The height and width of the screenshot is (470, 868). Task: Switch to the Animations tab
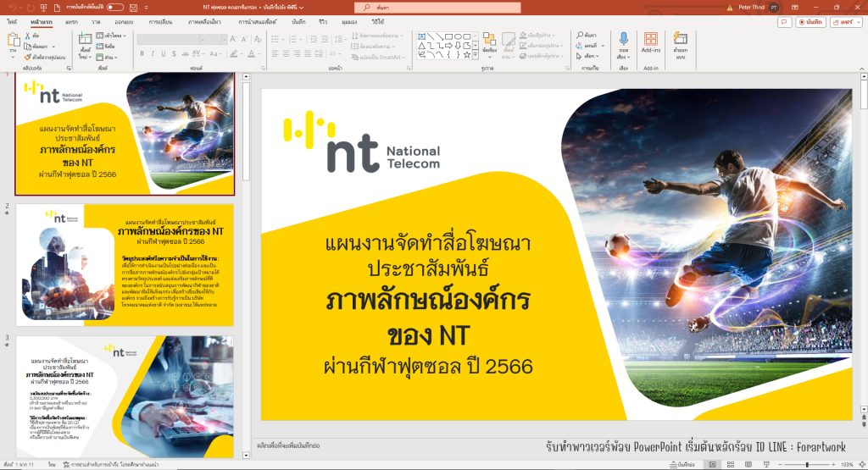204,22
